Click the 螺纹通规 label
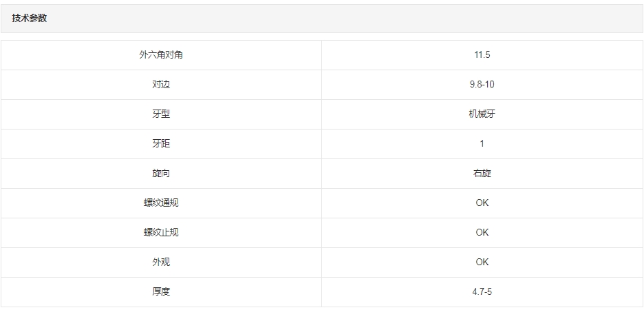644x310 pixels. click(161, 203)
